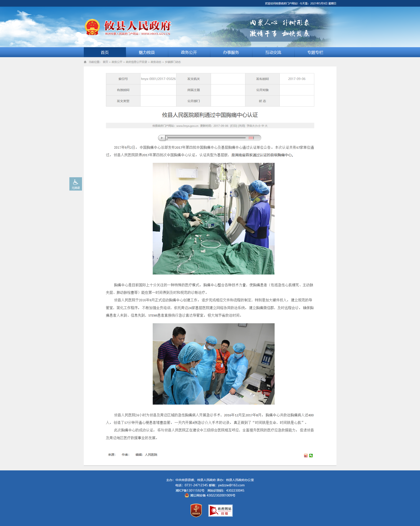The width and height of the screenshot is (420, 526).
Task: Click the national emblem logo
Action: pyautogui.click(x=92, y=27)
